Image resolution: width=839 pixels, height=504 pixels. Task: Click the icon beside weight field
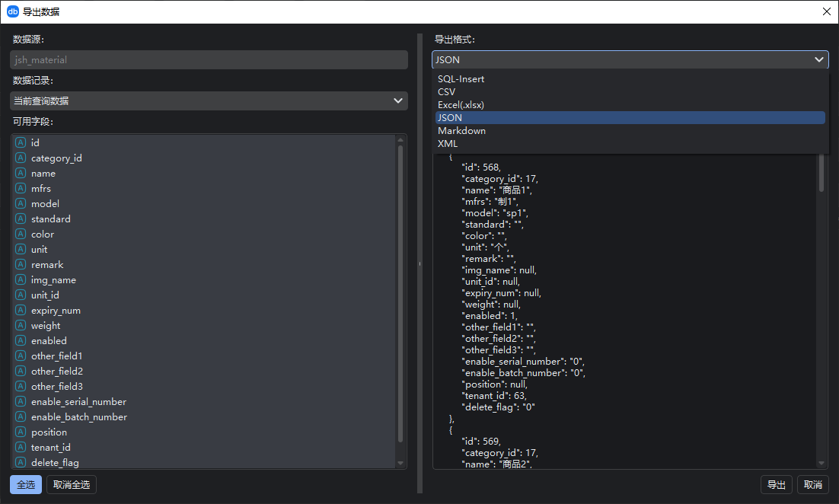click(x=21, y=325)
